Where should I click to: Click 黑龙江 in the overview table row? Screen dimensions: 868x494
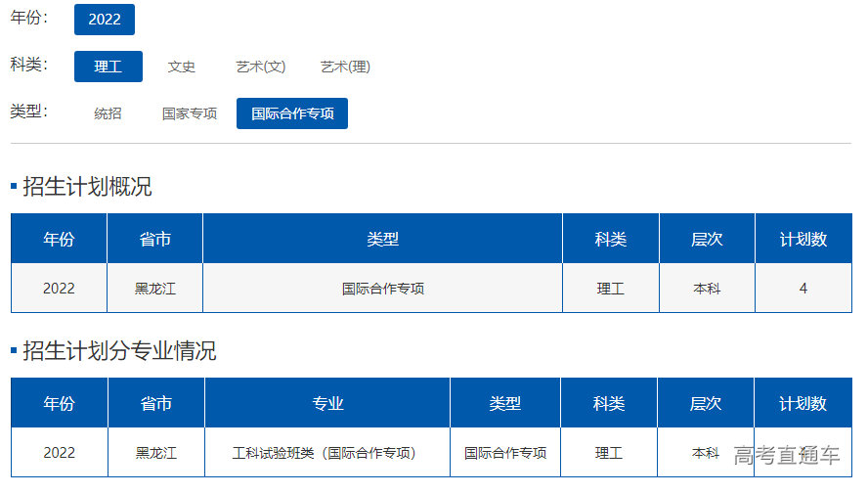[154, 289]
